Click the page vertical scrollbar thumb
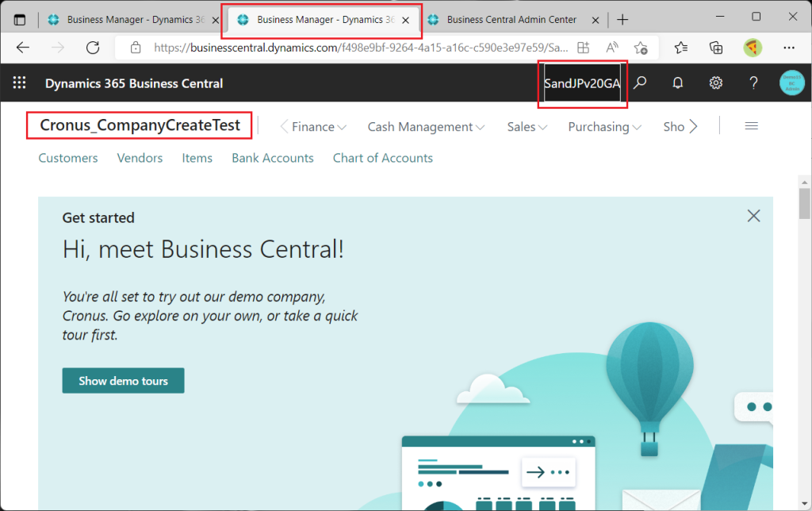The height and width of the screenshot is (511, 812). [x=804, y=204]
